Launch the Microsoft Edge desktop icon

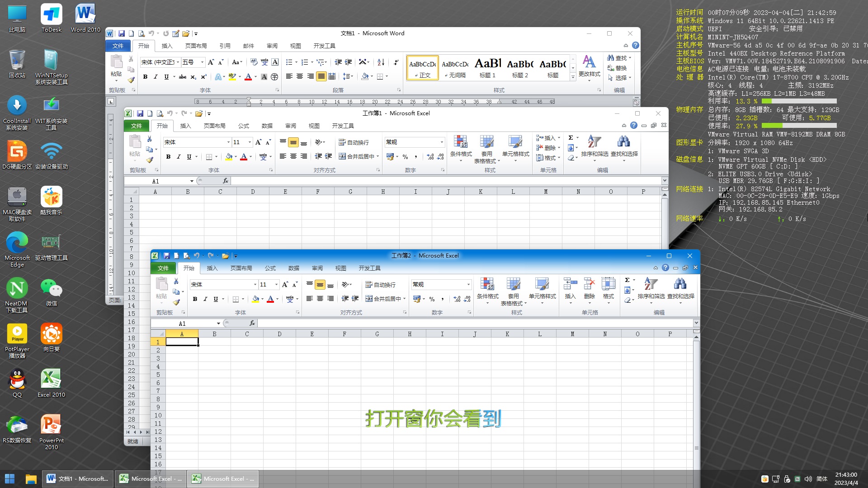click(17, 249)
